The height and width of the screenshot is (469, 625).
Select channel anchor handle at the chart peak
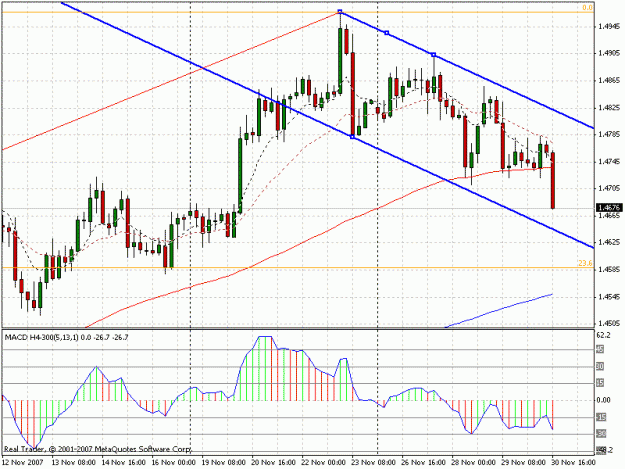pos(340,12)
